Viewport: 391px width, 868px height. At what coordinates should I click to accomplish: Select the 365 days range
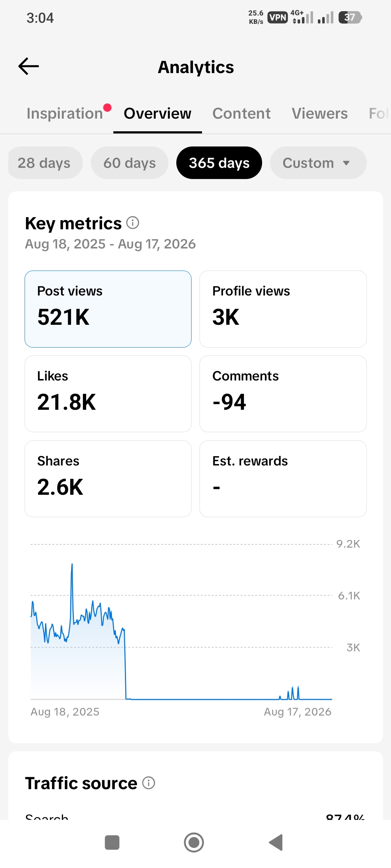click(x=219, y=163)
